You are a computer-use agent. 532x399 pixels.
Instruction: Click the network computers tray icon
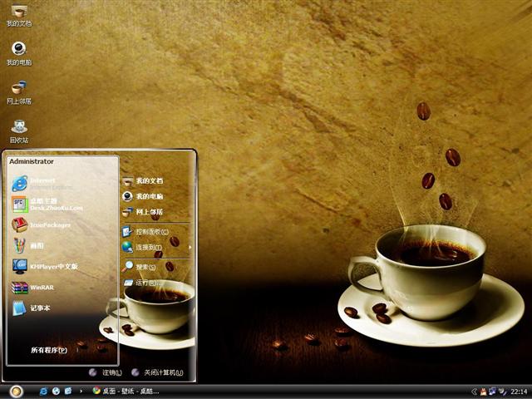pyautogui.click(x=492, y=392)
